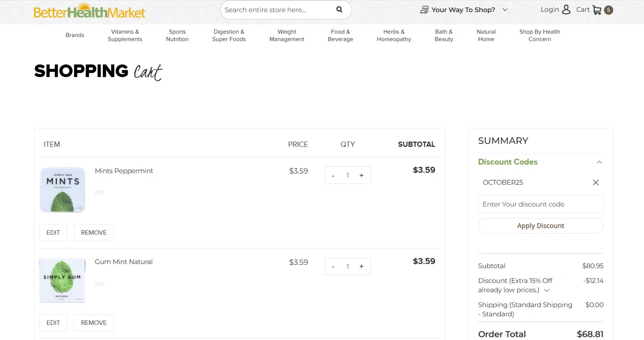This screenshot has height=340, width=644.
Task: Click Mints Peppermint product thumbnail
Action: coord(63,190)
